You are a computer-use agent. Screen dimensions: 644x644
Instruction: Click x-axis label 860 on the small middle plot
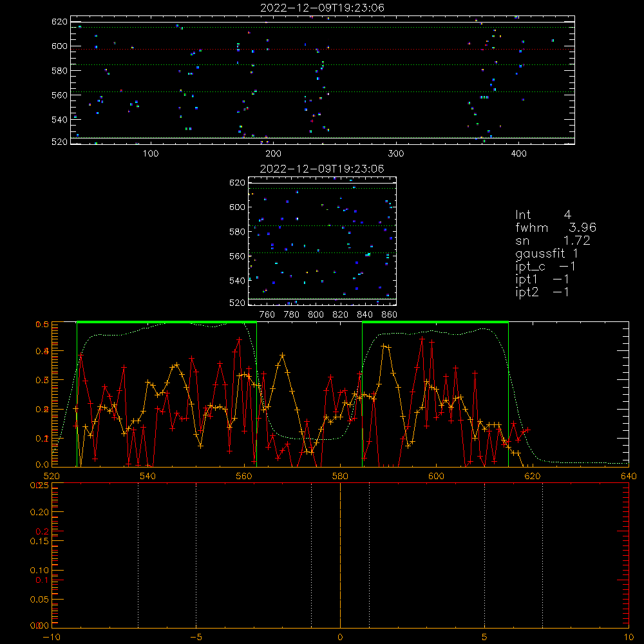390,315
